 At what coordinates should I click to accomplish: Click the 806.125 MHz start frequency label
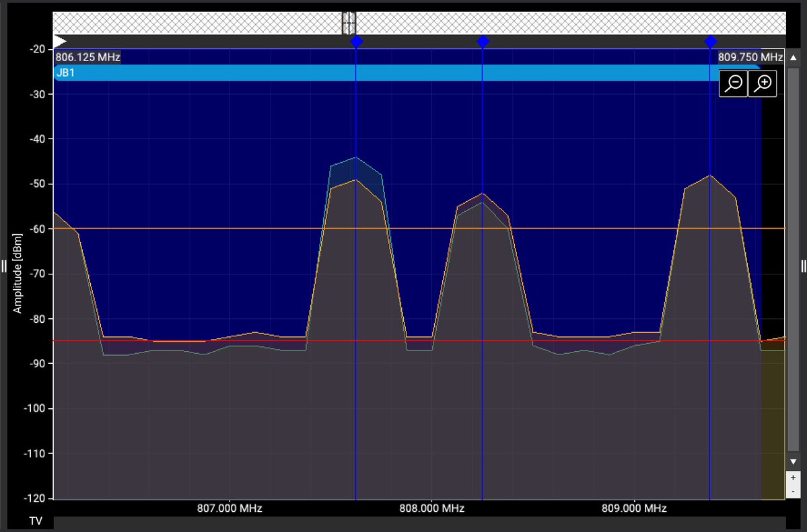[x=87, y=57]
